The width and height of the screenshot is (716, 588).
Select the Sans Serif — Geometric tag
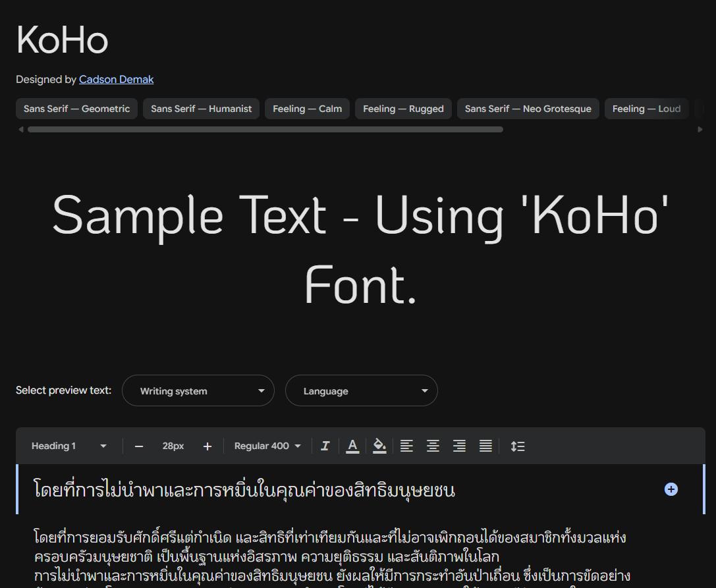pos(76,109)
